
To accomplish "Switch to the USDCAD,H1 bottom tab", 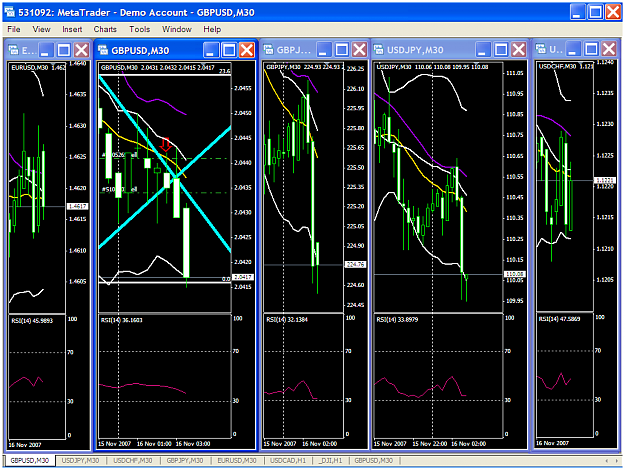I will [x=288, y=460].
